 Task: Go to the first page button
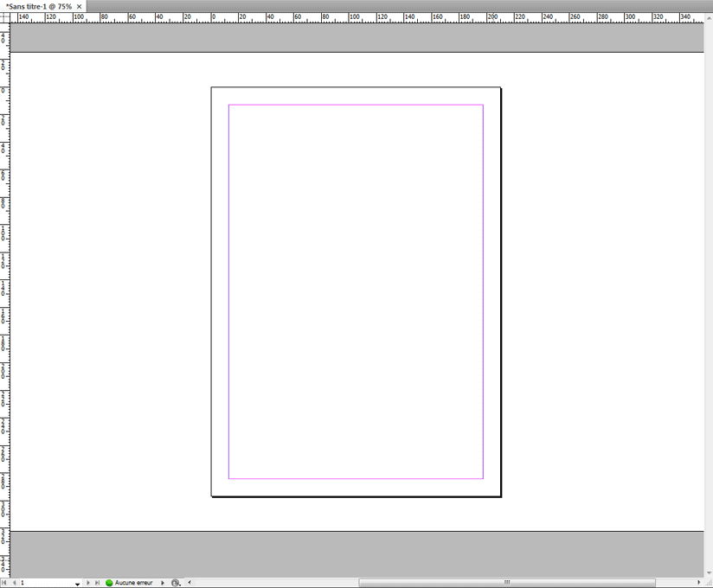pyautogui.click(x=4, y=583)
